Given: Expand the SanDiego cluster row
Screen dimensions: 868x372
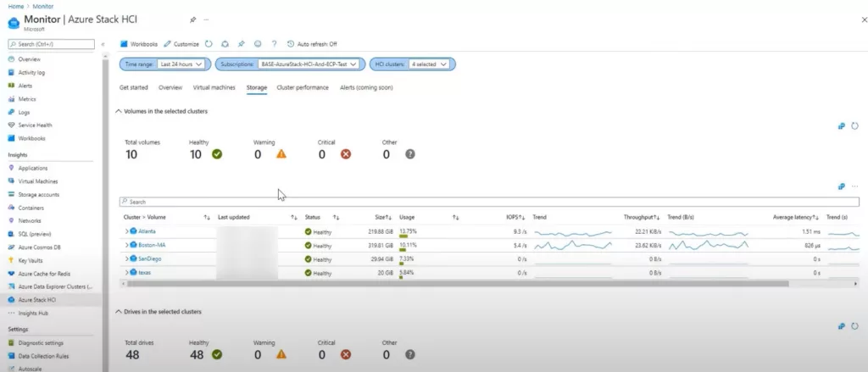Looking at the screenshot, I should point(127,258).
